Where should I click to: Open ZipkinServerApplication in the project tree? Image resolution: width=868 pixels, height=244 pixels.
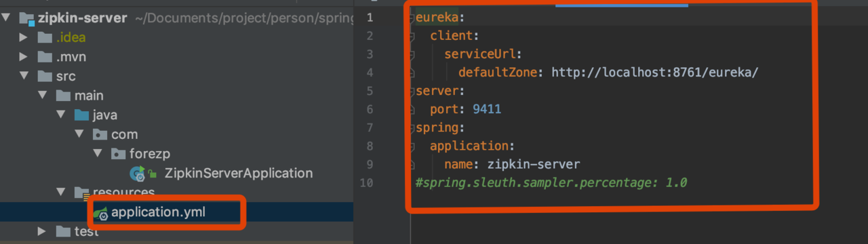[x=239, y=174]
